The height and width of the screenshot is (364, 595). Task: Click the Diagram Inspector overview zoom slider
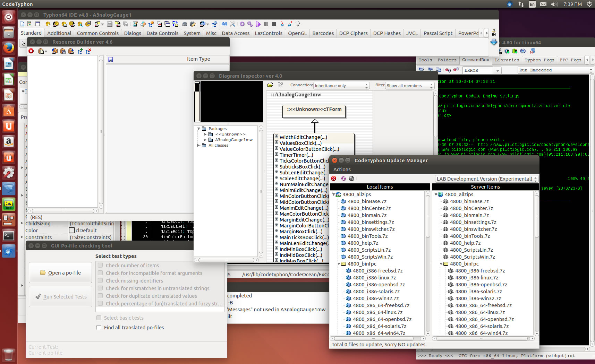pyautogui.click(x=197, y=102)
